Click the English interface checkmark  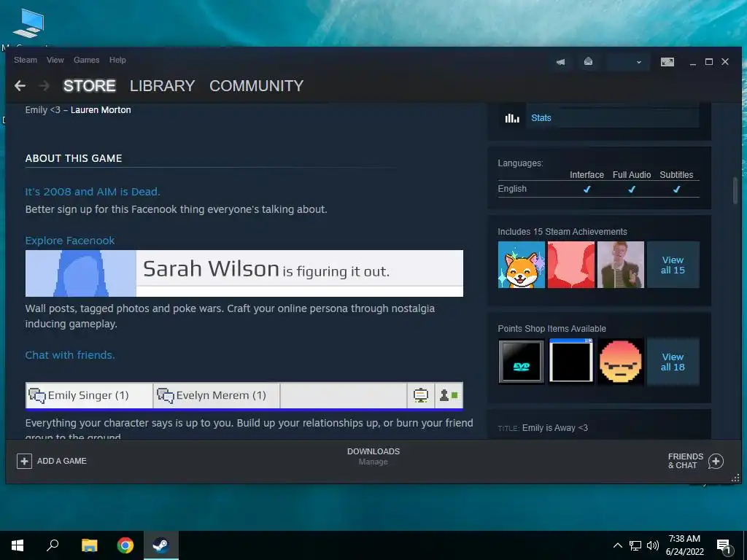point(587,189)
